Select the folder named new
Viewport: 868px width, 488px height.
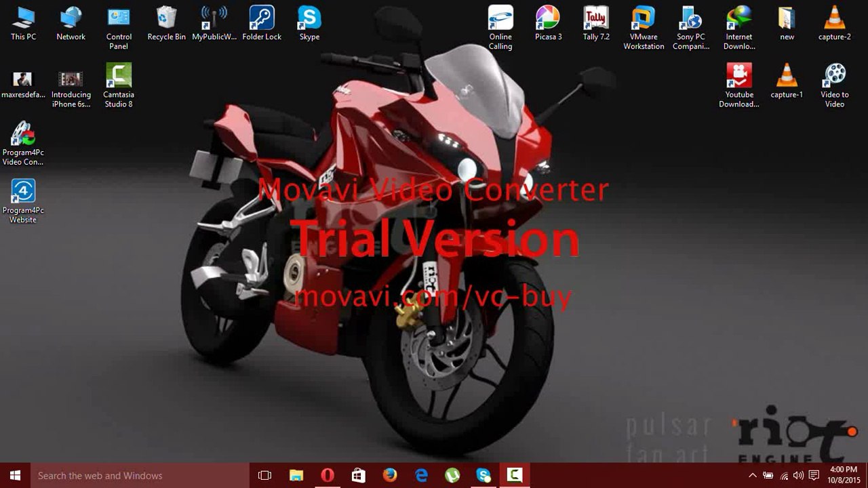coord(787,24)
